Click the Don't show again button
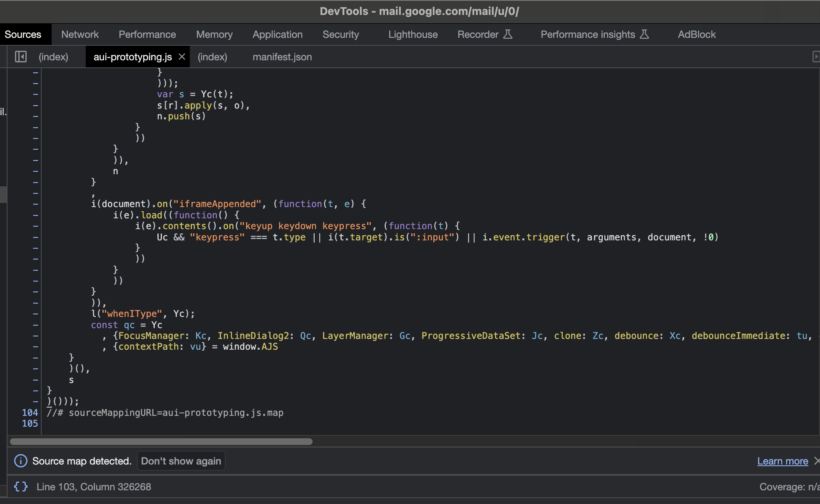The image size is (820, 504). pyautogui.click(x=181, y=461)
